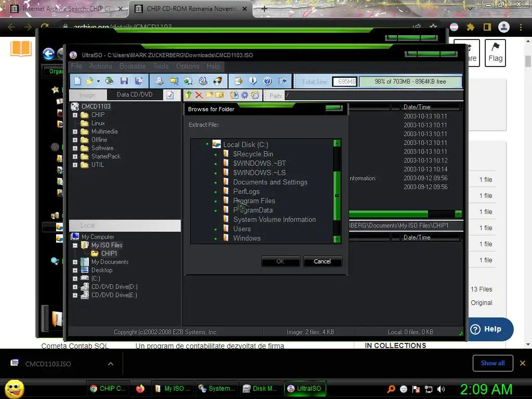Click the Make CD/DVD image icon

159,81
